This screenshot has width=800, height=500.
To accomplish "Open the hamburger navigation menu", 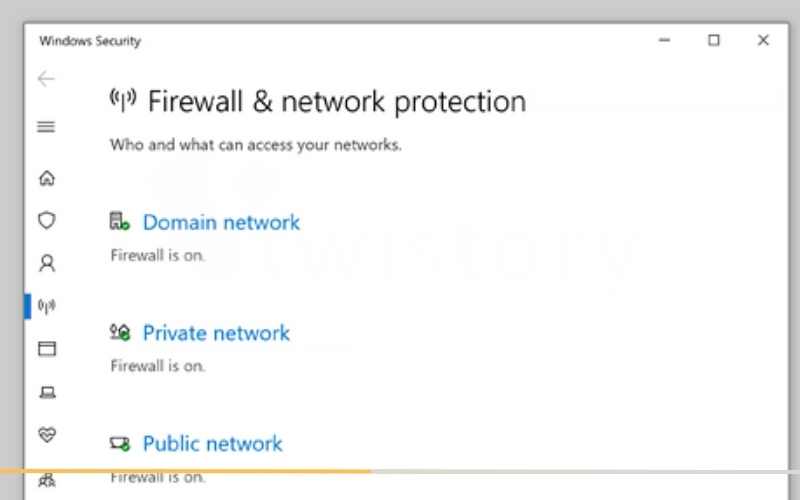I will pos(46,126).
